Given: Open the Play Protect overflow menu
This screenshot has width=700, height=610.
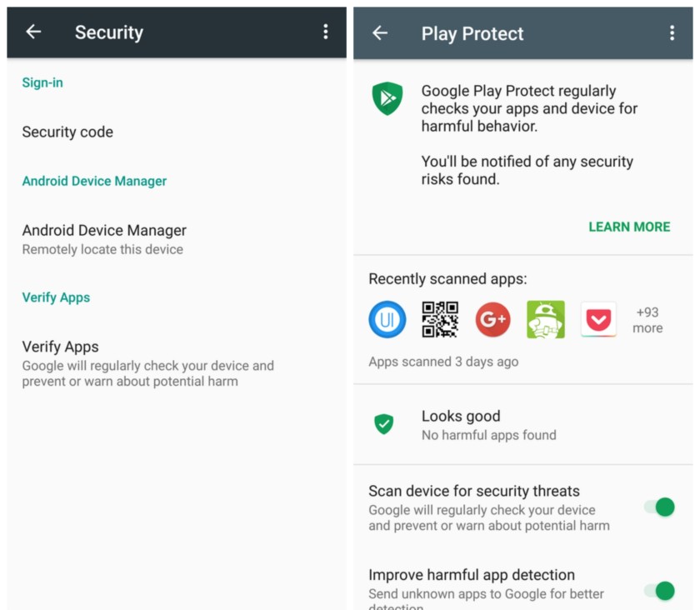Looking at the screenshot, I should click(672, 33).
